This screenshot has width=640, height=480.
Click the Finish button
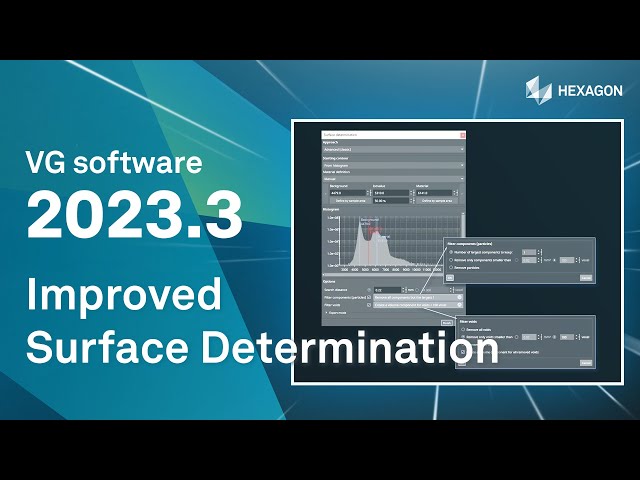tap(447, 322)
